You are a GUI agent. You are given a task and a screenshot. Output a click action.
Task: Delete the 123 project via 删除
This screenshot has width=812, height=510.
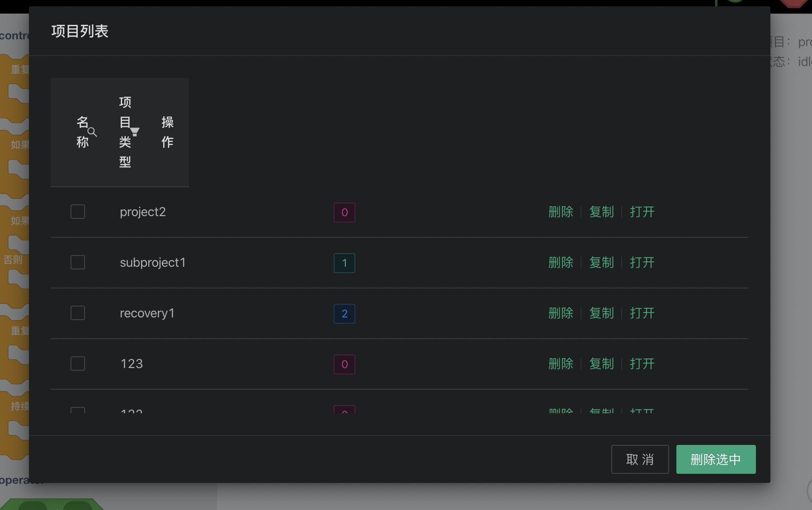coord(561,364)
